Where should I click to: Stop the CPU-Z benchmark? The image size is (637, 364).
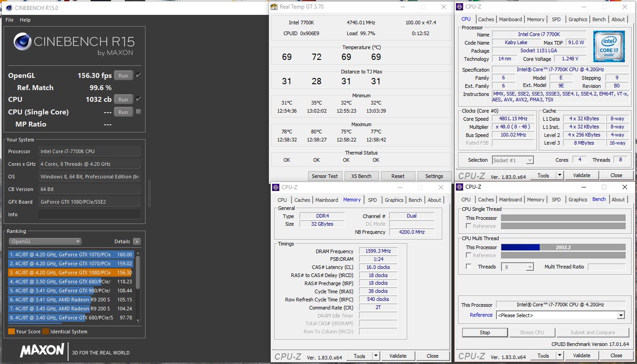tap(484, 332)
